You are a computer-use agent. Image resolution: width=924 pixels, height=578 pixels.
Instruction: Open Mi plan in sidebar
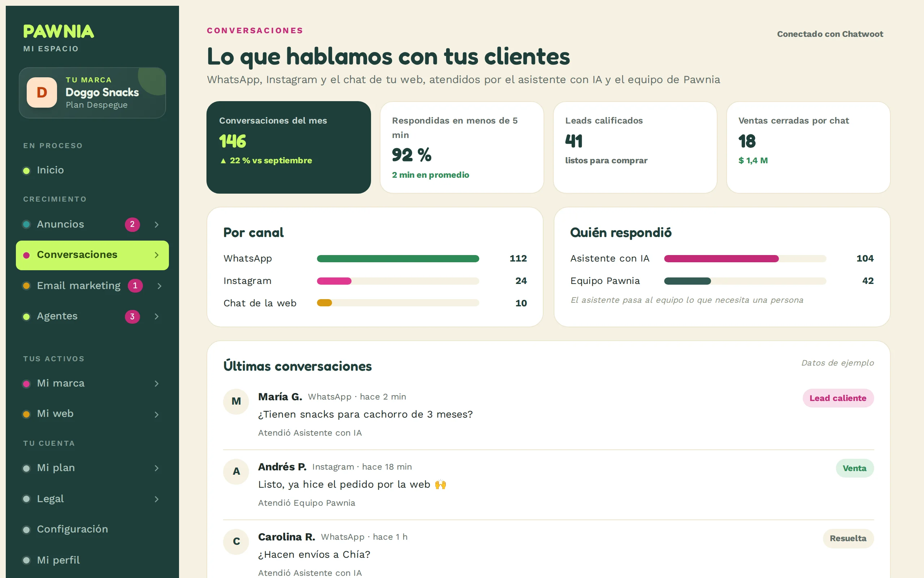92,468
